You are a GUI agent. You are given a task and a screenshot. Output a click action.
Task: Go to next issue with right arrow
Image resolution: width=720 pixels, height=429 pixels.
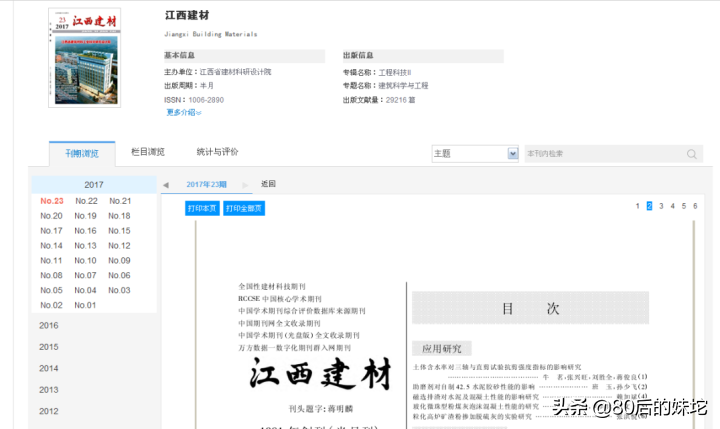(x=245, y=185)
